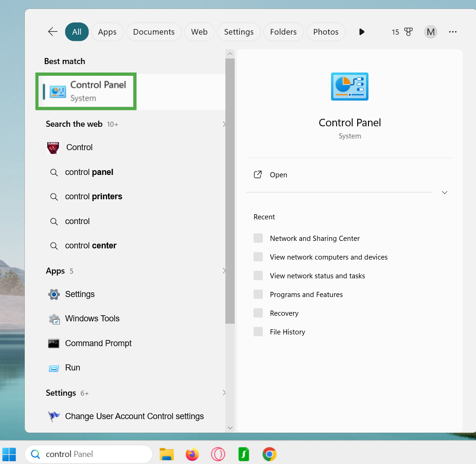Viewport: 476px width, 464px height.
Task: Click magnifier icon beside control printers
Action: 54,197
